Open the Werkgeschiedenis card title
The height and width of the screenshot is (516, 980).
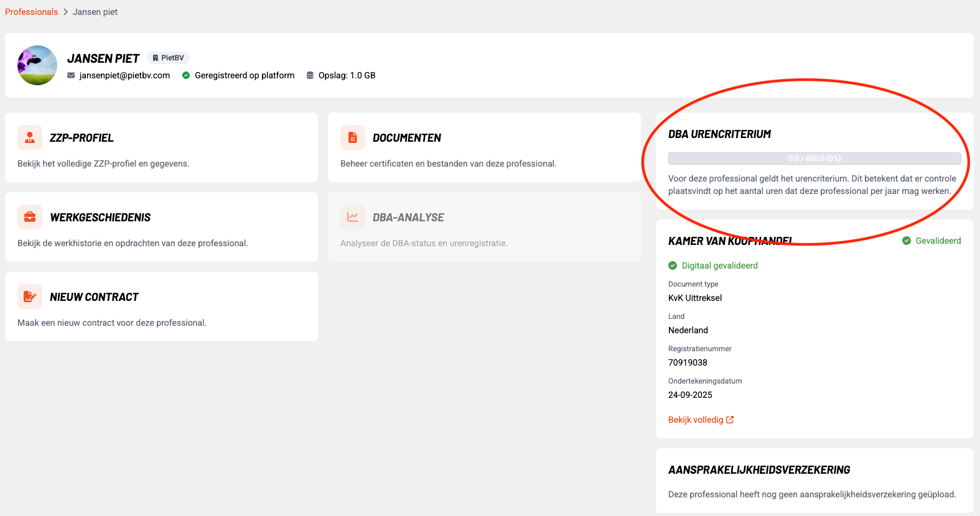click(100, 218)
